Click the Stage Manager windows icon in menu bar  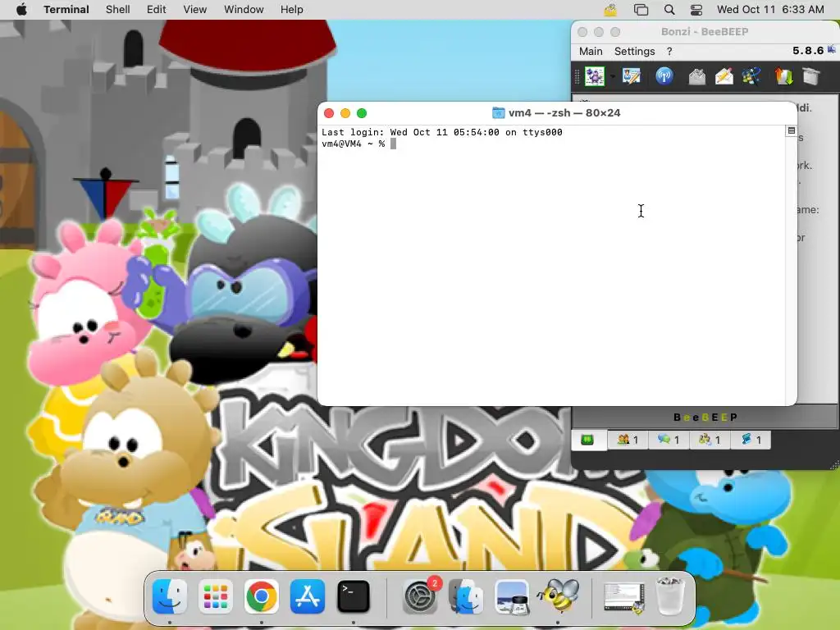tap(641, 10)
